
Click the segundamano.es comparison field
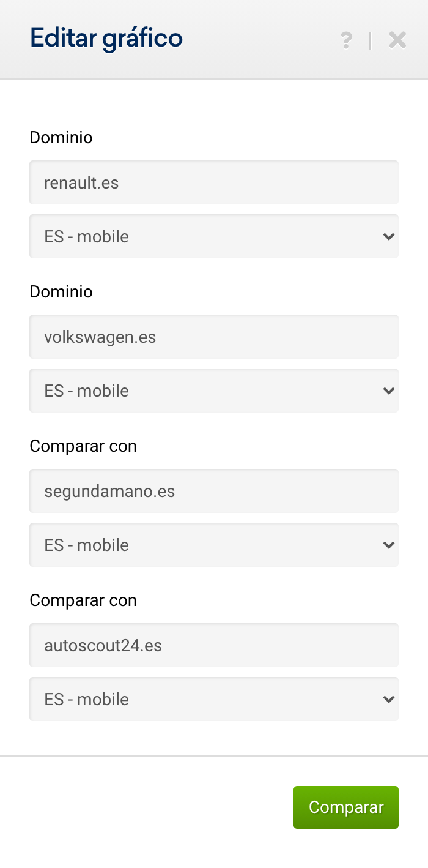tap(214, 491)
